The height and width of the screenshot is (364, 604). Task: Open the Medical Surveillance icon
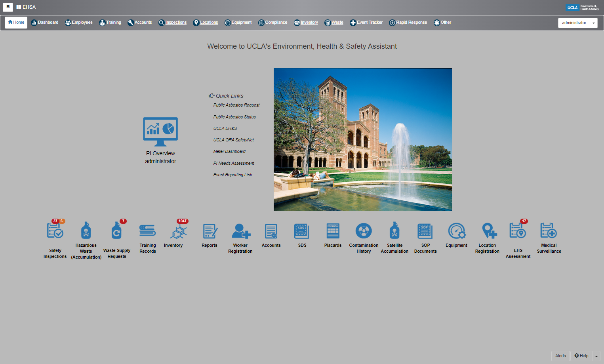pos(549,231)
